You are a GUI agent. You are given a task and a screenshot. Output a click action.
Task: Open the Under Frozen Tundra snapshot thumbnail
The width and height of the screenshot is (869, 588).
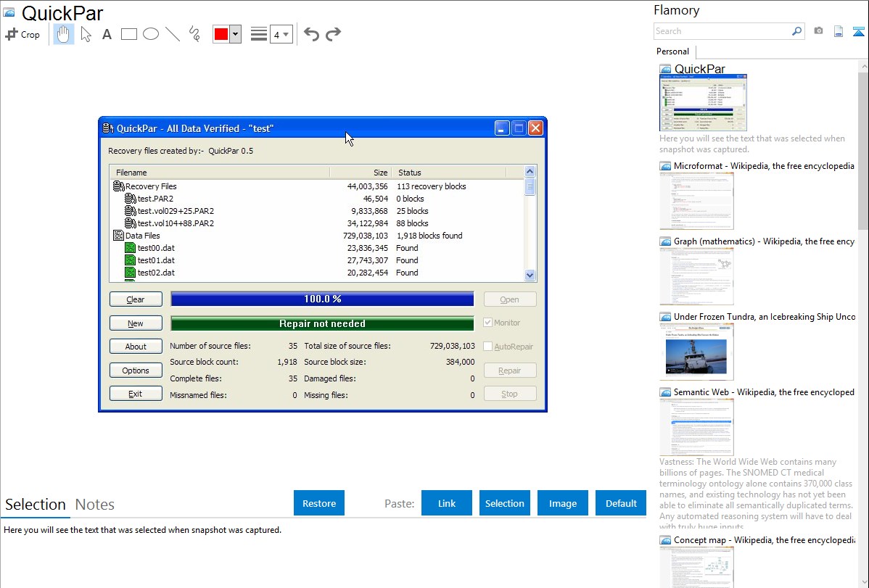point(696,352)
